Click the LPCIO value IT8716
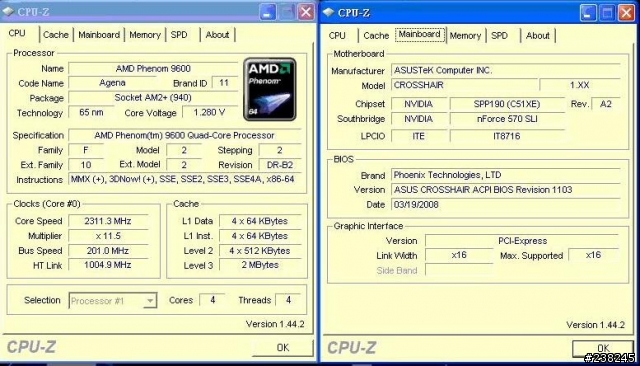The width and height of the screenshot is (640, 366). tap(507, 136)
